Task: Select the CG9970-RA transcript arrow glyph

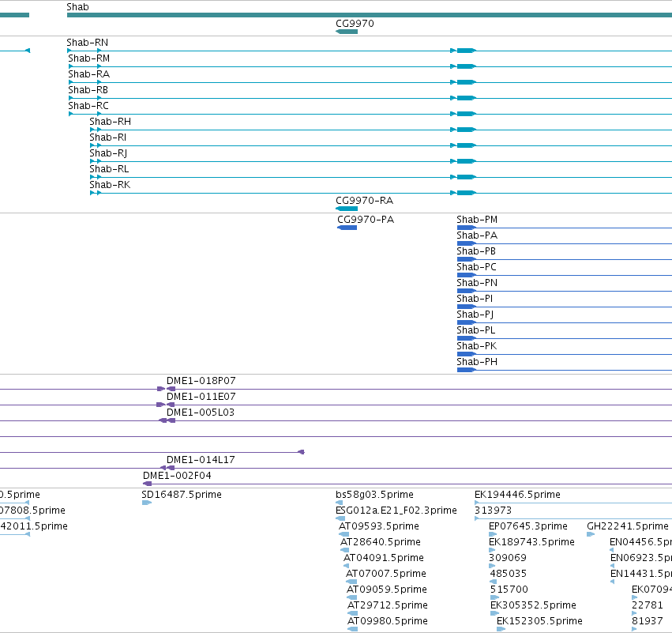Action: [347, 209]
